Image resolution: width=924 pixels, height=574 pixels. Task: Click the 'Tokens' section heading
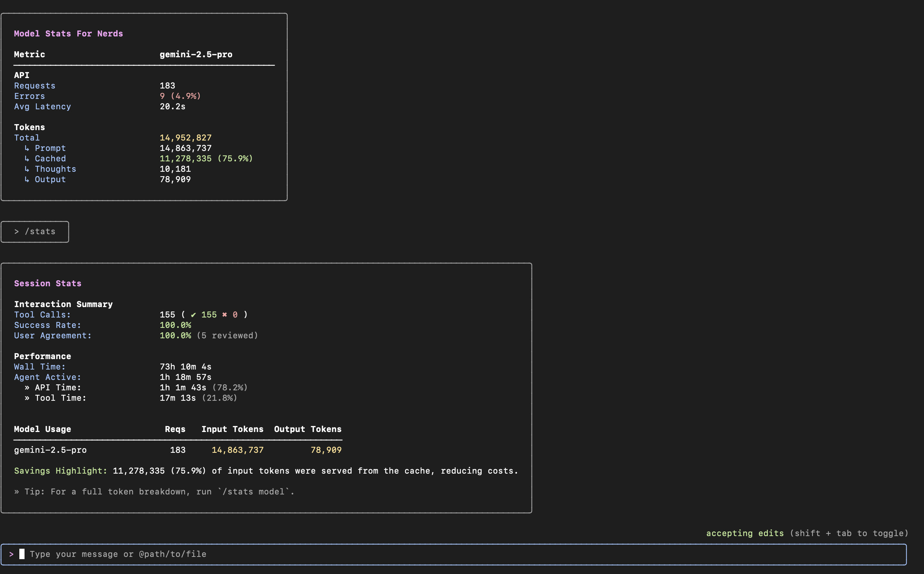click(x=30, y=128)
